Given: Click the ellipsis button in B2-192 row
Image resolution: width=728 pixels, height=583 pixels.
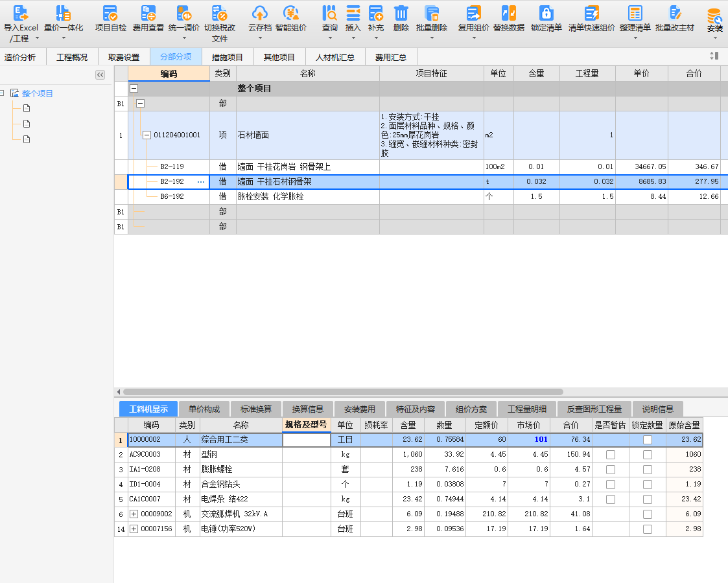Looking at the screenshot, I should click(x=201, y=182).
